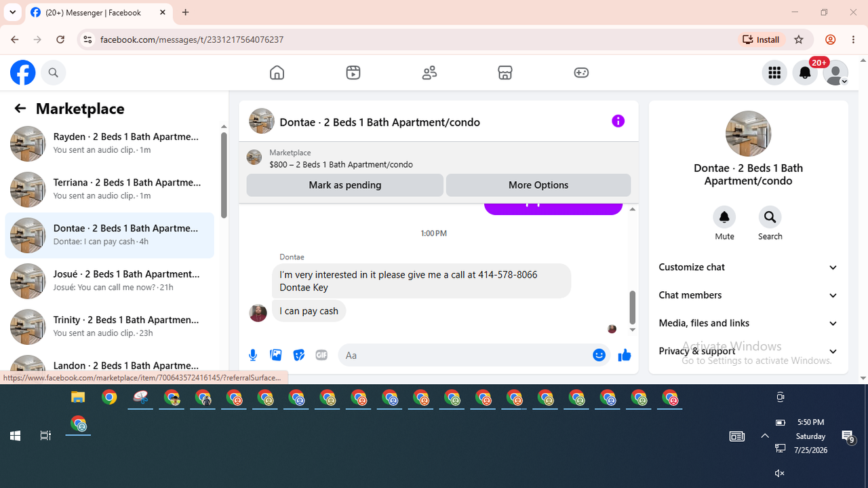Image resolution: width=868 pixels, height=488 pixels.
Task: Open the Chrome profile icon
Action: coord(830,39)
